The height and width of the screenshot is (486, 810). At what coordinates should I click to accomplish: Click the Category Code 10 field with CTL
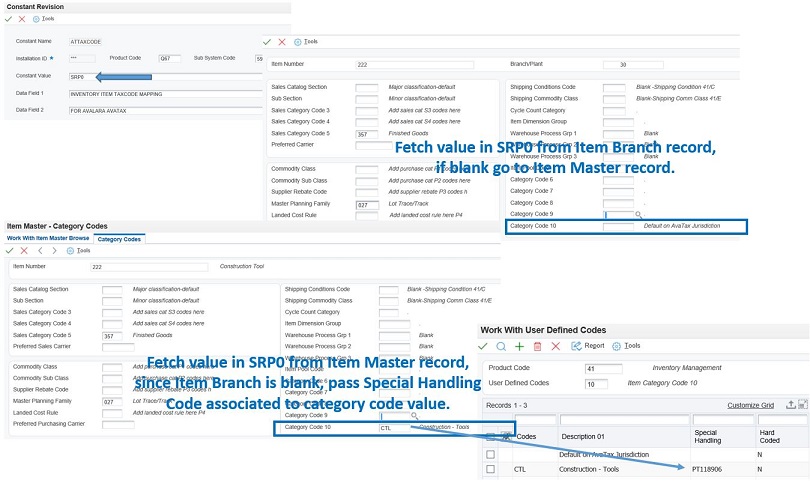pyautogui.click(x=393, y=428)
